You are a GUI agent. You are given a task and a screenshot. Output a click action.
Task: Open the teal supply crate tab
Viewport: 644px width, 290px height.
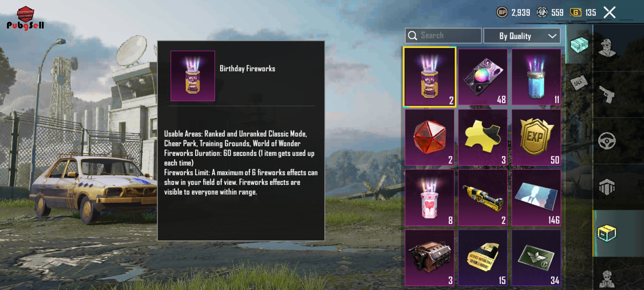pyautogui.click(x=580, y=45)
